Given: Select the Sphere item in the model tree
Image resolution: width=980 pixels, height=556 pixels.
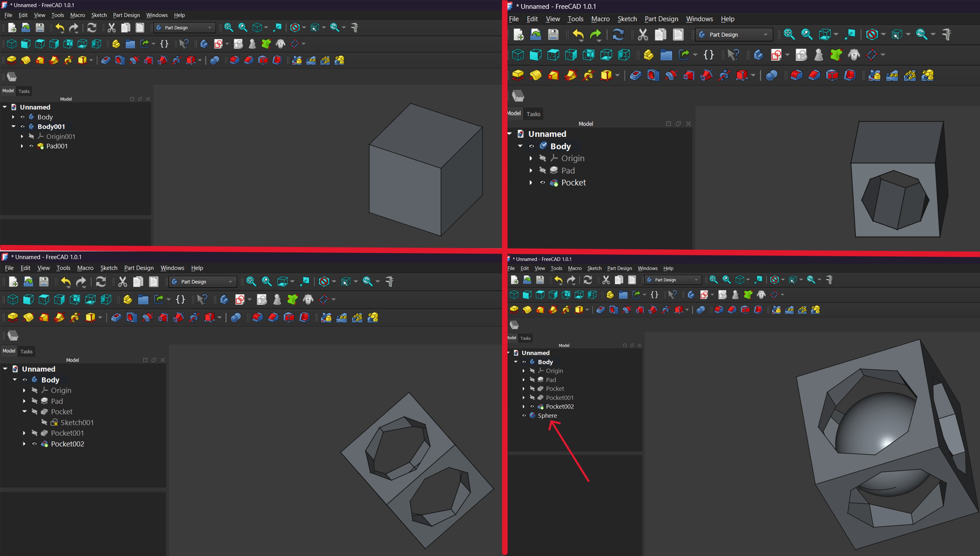Looking at the screenshot, I should (547, 416).
